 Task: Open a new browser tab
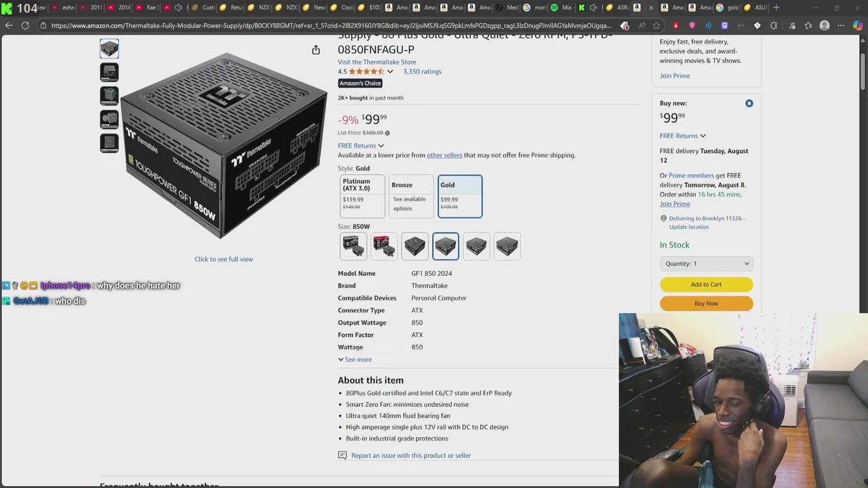pos(776,7)
